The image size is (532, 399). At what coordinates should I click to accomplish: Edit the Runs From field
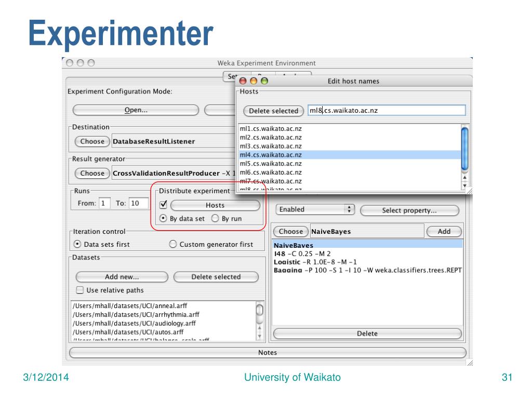pos(104,203)
